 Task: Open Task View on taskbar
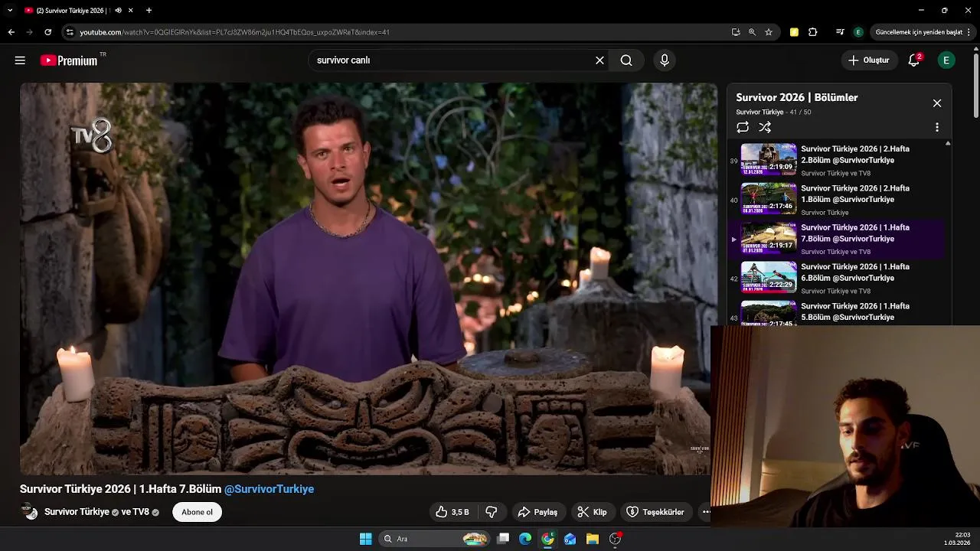pos(503,539)
